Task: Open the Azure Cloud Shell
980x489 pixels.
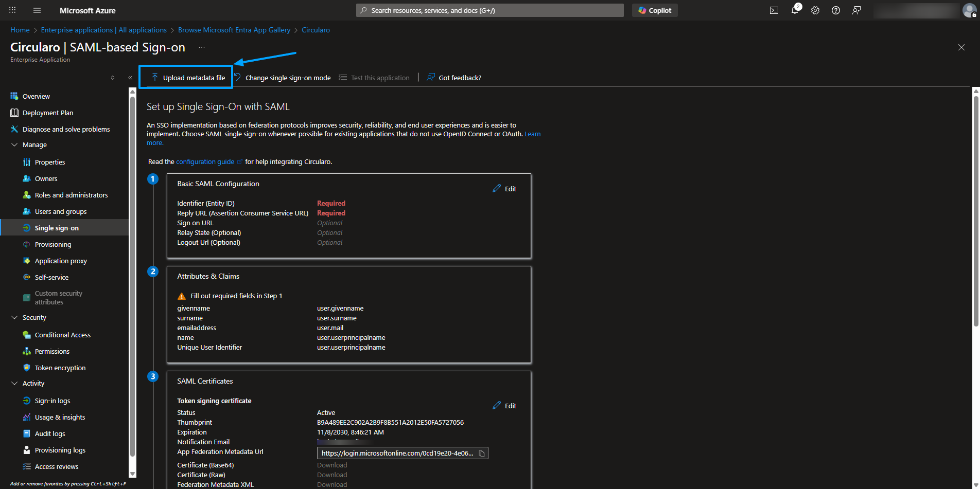Action: pyautogui.click(x=774, y=10)
